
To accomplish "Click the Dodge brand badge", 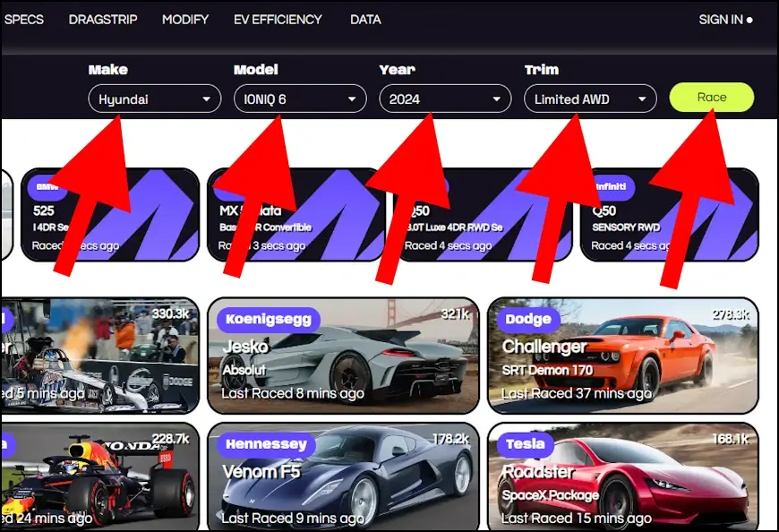I will point(528,319).
